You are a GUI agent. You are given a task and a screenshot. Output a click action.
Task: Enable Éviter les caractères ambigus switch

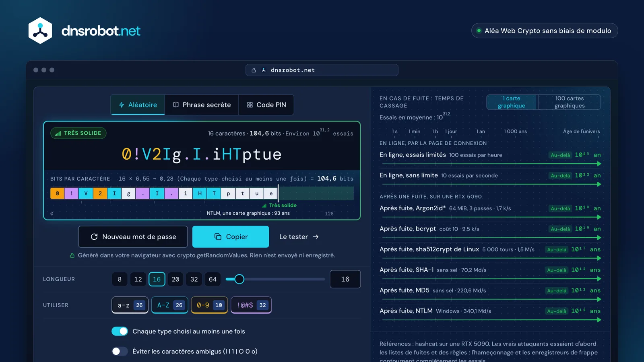(120, 351)
